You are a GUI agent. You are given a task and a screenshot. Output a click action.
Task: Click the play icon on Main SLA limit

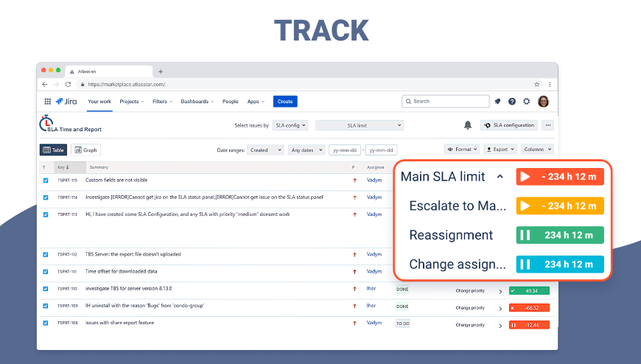tap(525, 177)
